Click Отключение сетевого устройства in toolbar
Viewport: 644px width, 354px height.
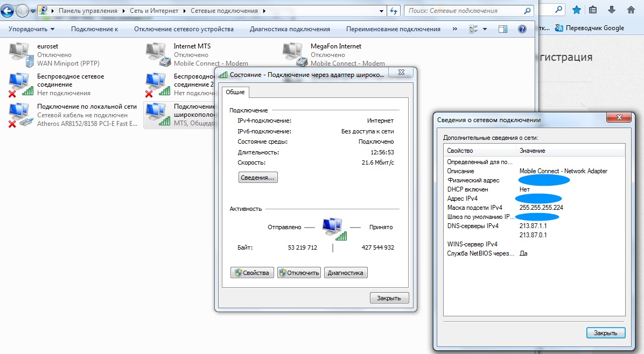click(x=184, y=29)
